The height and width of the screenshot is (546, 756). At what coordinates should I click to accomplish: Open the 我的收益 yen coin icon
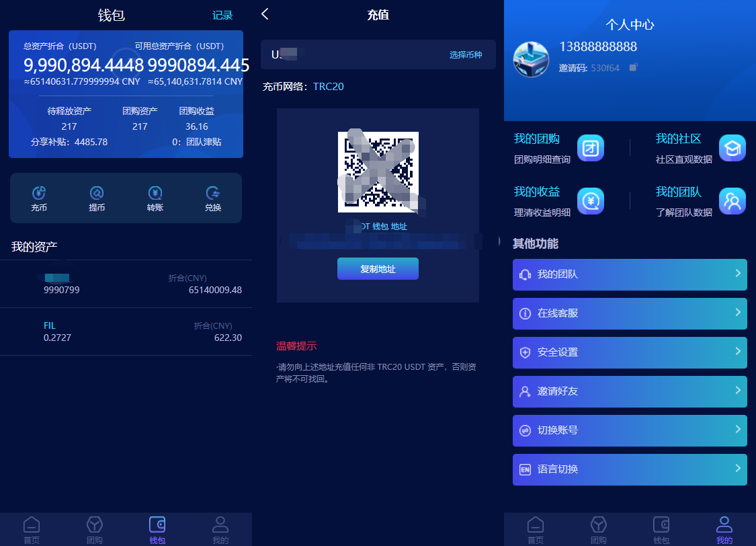pyautogui.click(x=591, y=200)
